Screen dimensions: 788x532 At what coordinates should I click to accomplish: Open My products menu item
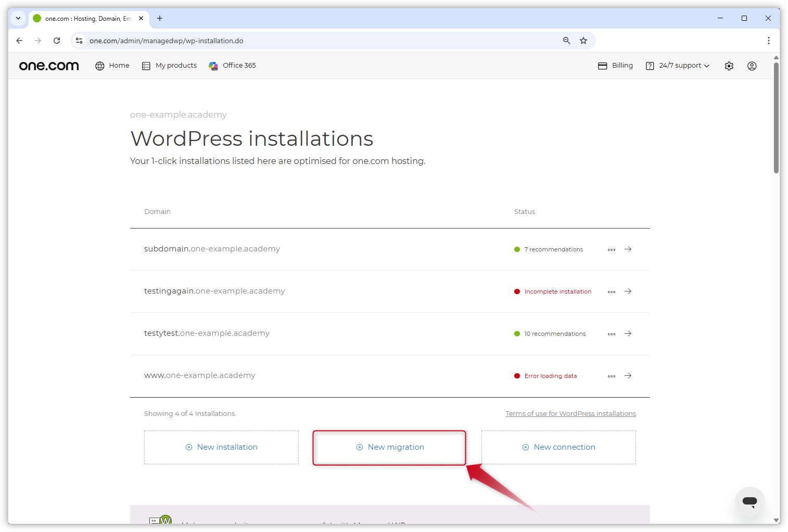[x=169, y=66]
